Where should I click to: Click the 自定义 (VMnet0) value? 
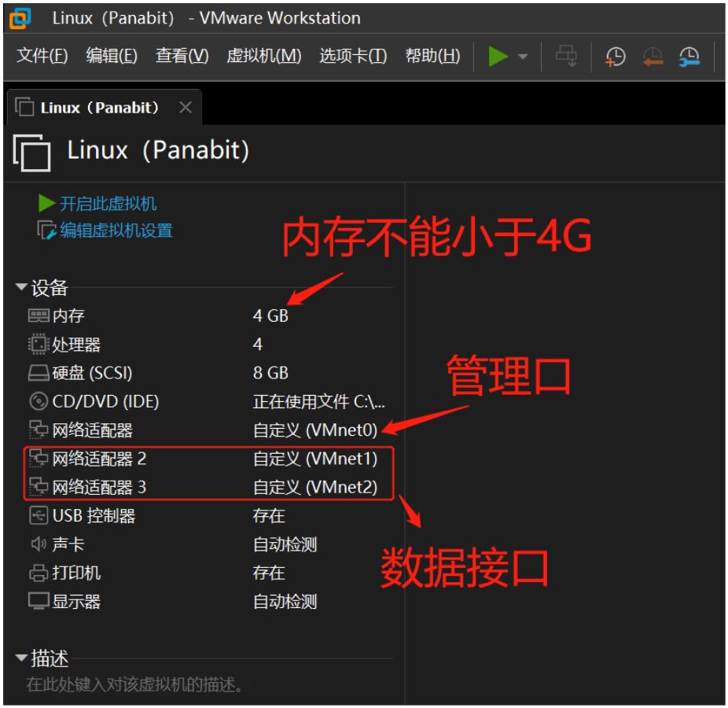[315, 430]
